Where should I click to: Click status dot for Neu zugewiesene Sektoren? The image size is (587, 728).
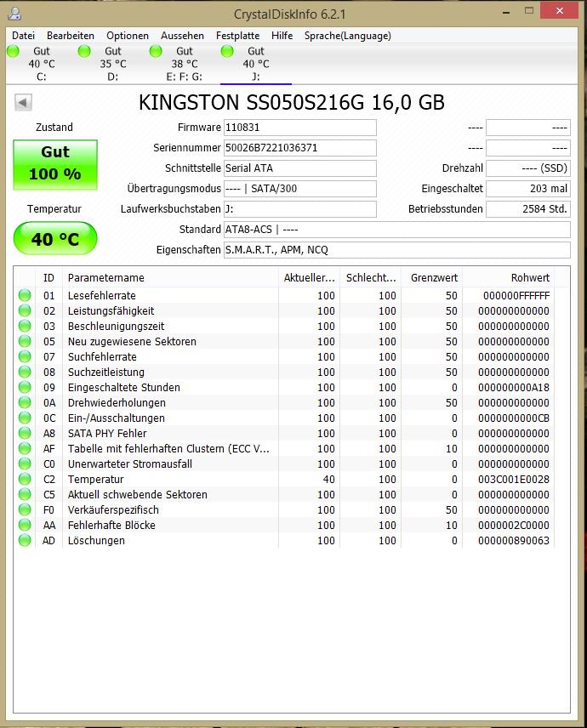click(x=25, y=341)
